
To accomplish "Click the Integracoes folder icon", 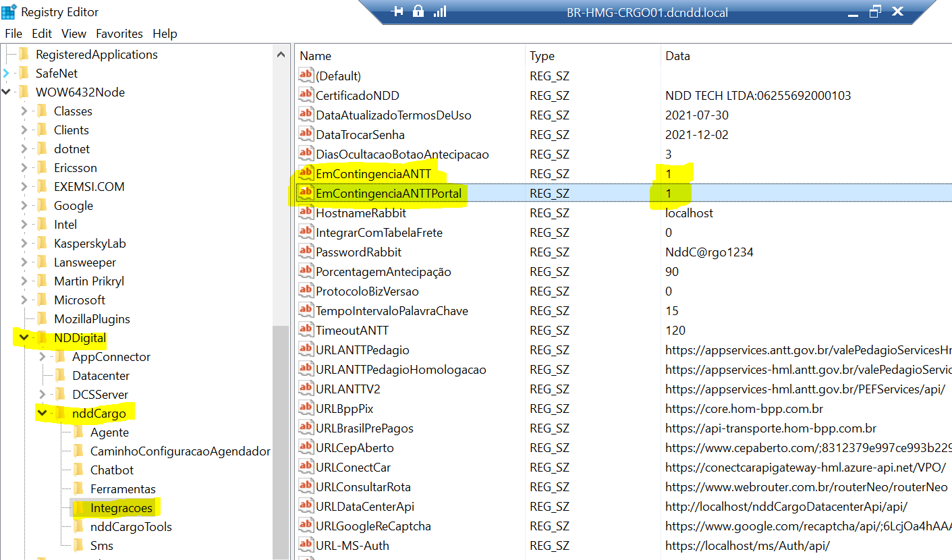I will point(79,508).
